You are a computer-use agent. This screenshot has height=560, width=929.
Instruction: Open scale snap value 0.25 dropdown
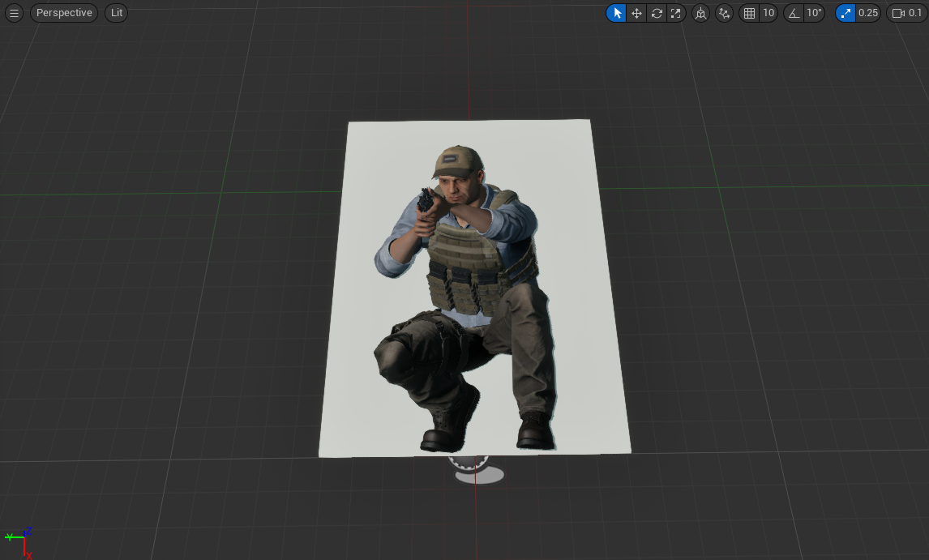(868, 13)
